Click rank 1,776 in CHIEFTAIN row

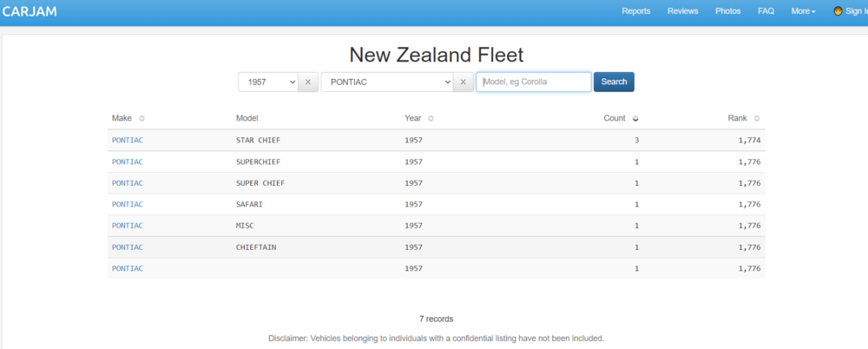click(750, 247)
